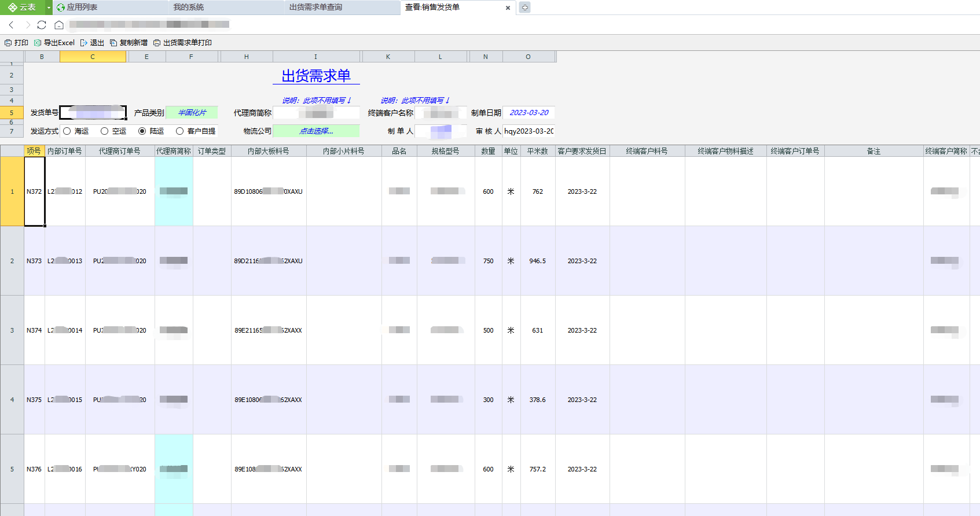This screenshot has height=516, width=980.
Task: Select column header C
Action: point(93,57)
